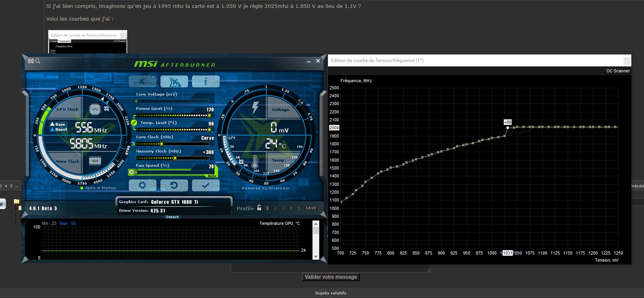Select profile slot 2

[x=275, y=208]
